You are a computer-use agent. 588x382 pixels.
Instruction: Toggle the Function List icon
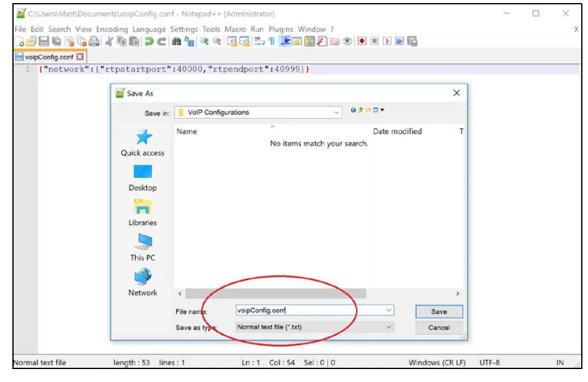[x=322, y=41]
